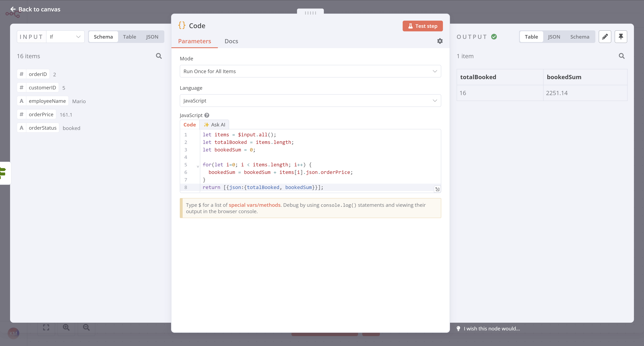
Task: Switch output view to Schema
Action: pos(580,37)
